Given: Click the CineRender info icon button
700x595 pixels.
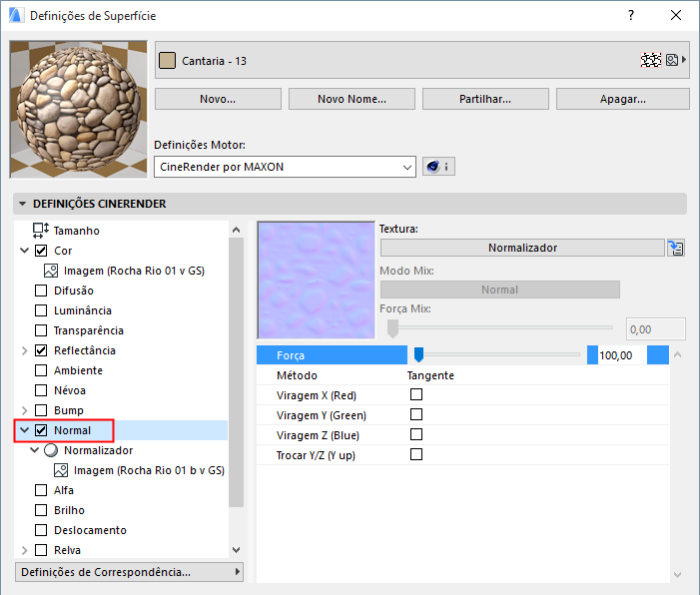Looking at the screenshot, I should point(438,167).
